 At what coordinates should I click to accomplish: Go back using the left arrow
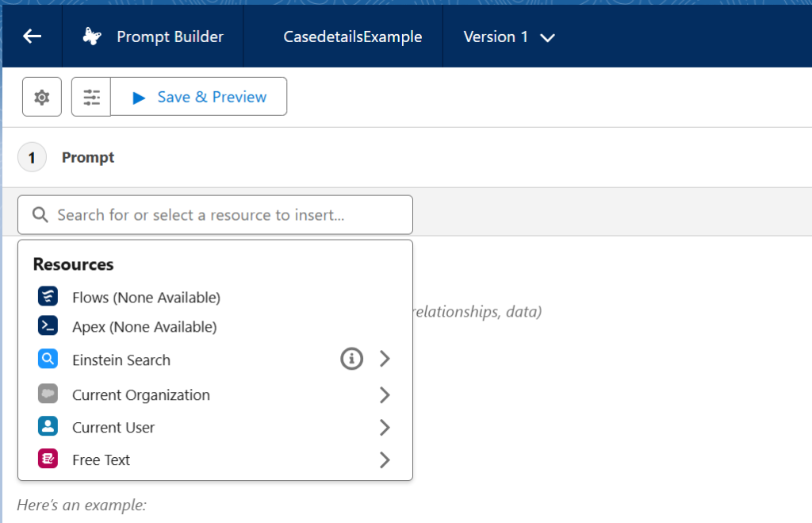pyautogui.click(x=32, y=37)
